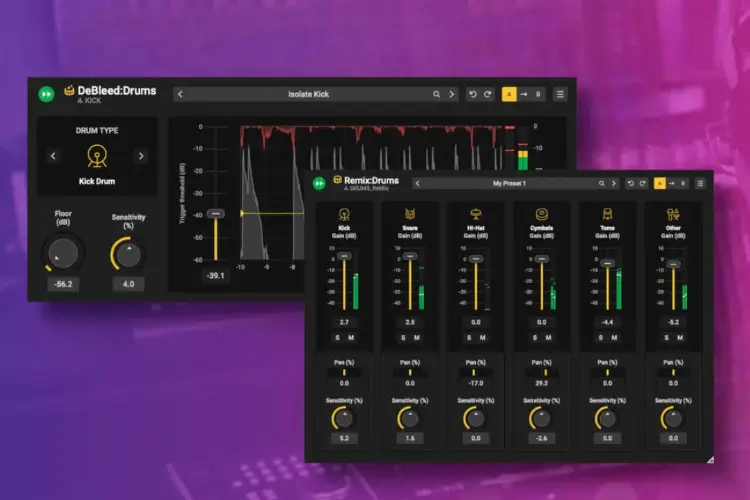Viewport: 750px width, 500px height.
Task: Select B state in DeBleed:Drums
Action: point(538,94)
